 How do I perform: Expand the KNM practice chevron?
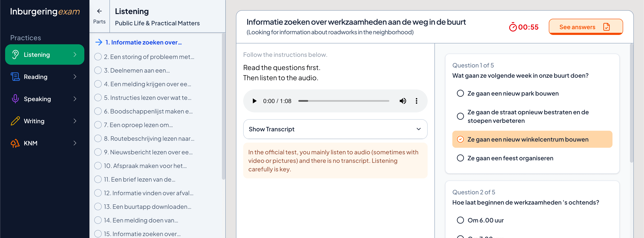[75, 143]
